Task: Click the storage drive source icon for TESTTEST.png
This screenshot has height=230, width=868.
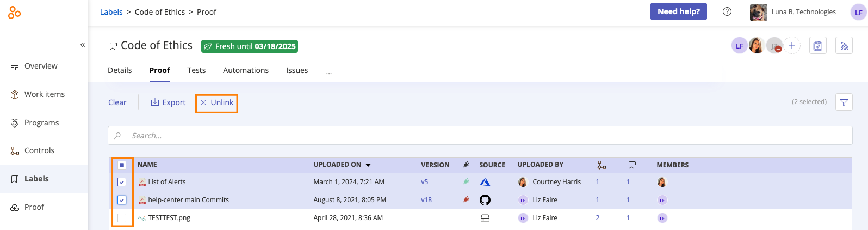Action: tap(485, 218)
